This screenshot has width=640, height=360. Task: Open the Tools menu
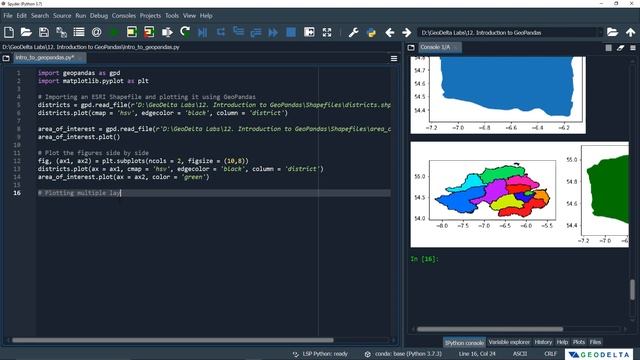pyautogui.click(x=172, y=16)
